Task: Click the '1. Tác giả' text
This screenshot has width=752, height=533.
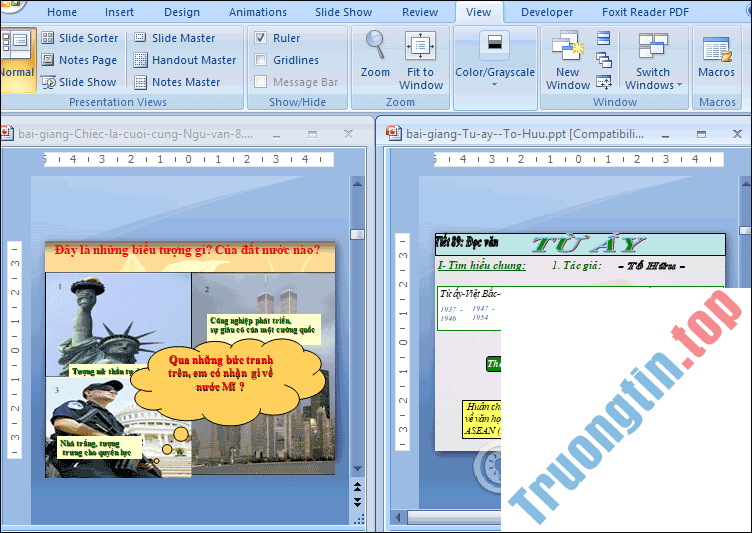Action: coord(576,265)
